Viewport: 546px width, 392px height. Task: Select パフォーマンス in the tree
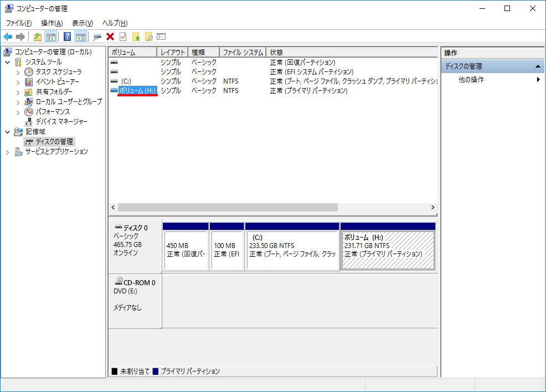(53, 112)
